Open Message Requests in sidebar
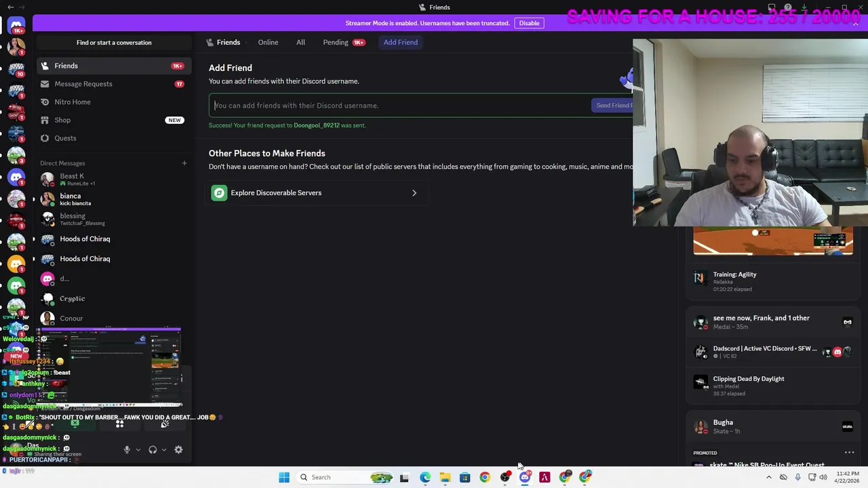Image resolution: width=868 pixels, height=488 pixels. coord(113,84)
